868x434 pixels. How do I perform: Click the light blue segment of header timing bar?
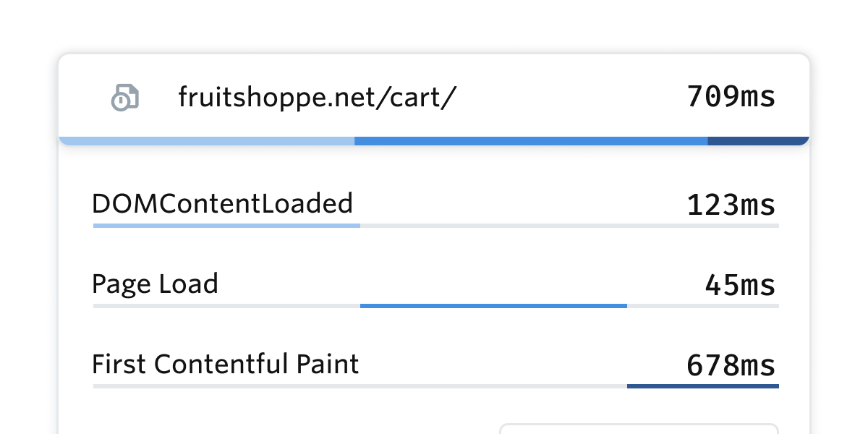(207, 140)
